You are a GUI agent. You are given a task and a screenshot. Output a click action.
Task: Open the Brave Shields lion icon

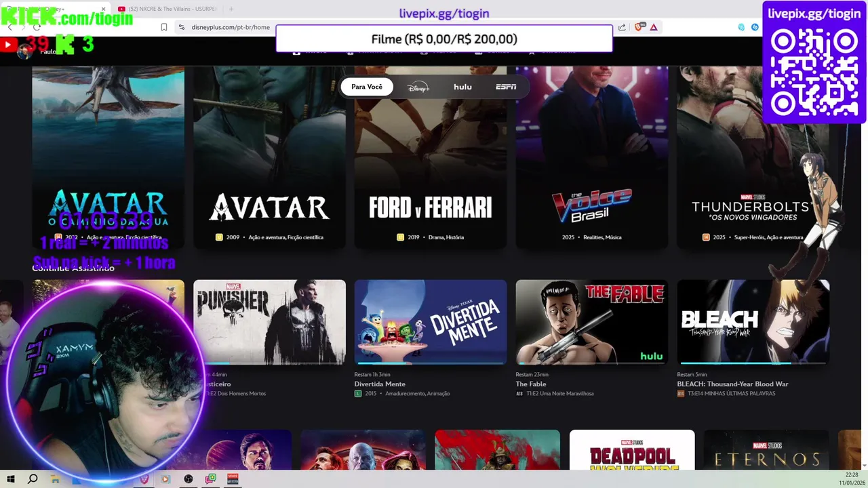pos(638,27)
